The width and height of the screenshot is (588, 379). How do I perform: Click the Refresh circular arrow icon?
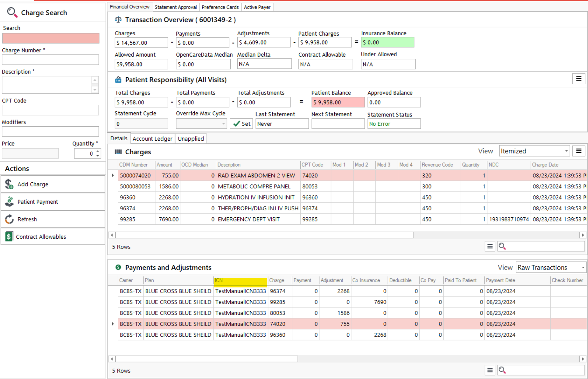click(9, 219)
